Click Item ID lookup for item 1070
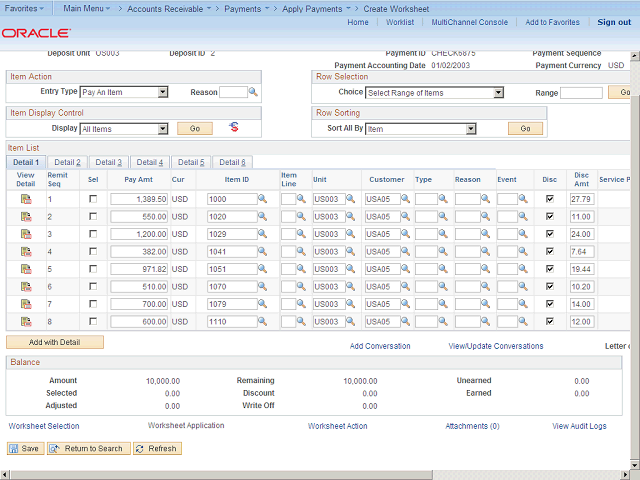 (x=263, y=286)
